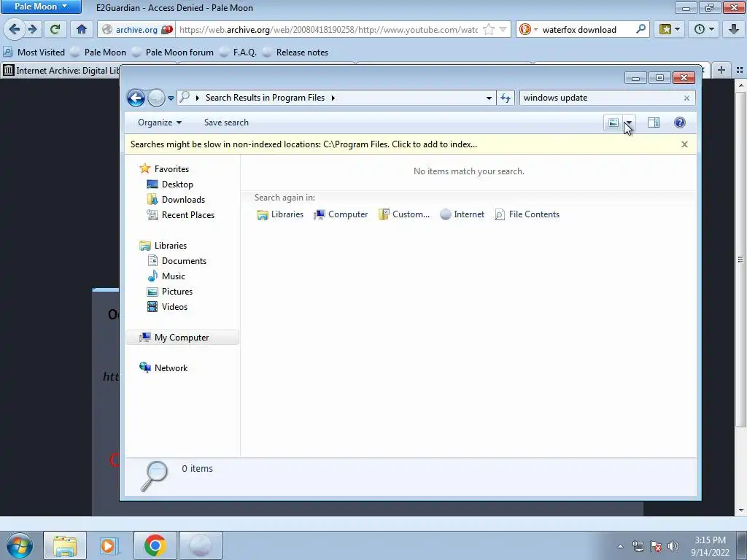Open a new tab with the plus button
Viewport: 747px width, 560px height.
[x=721, y=71]
